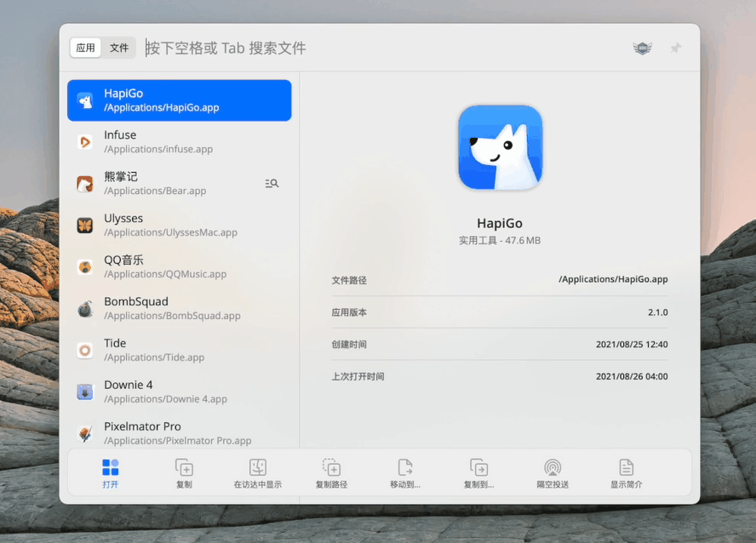Select the Downie 4 result row
The height and width of the screenshot is (543, 756).
pos(180,392)
